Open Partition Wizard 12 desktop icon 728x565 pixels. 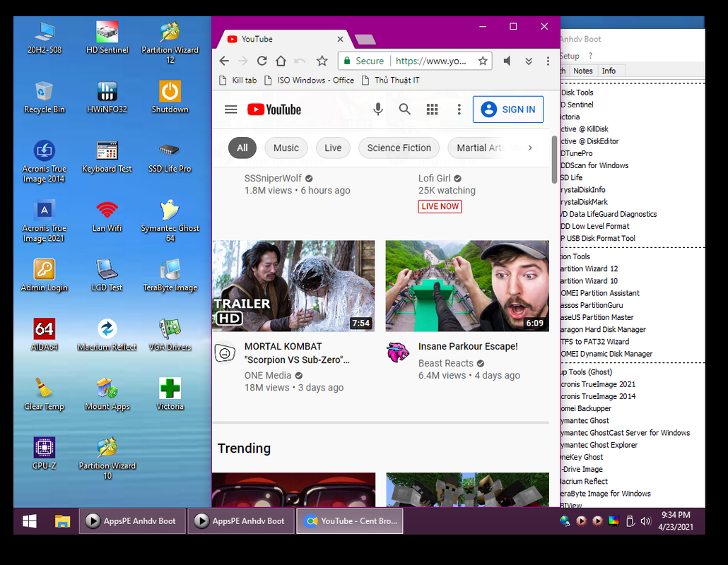[170, 42]
